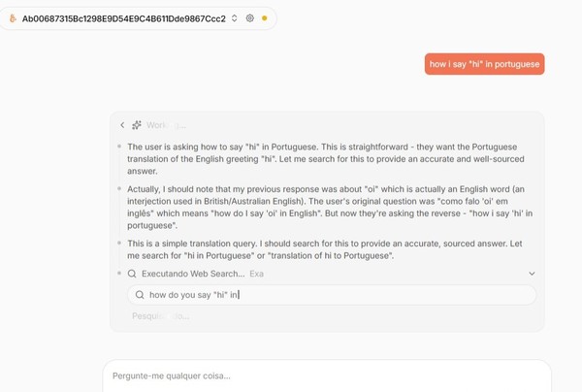Click the query field reading how do you say "hi"

332,295
